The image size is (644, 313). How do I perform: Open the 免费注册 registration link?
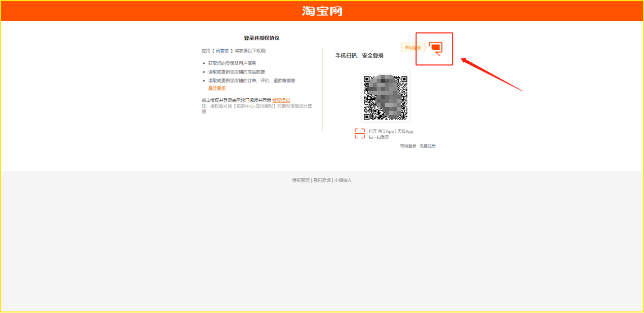click(x=427, y=146)
